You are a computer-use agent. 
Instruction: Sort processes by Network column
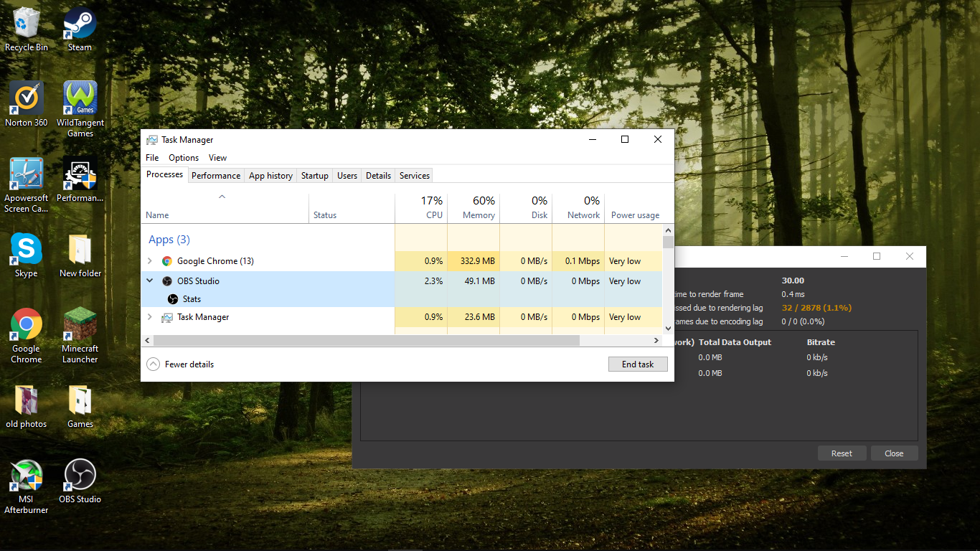click(x=578, y=208)
